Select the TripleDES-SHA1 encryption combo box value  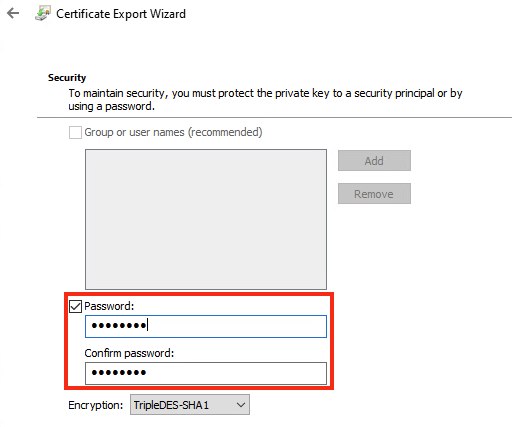click(x=190, y=405)
